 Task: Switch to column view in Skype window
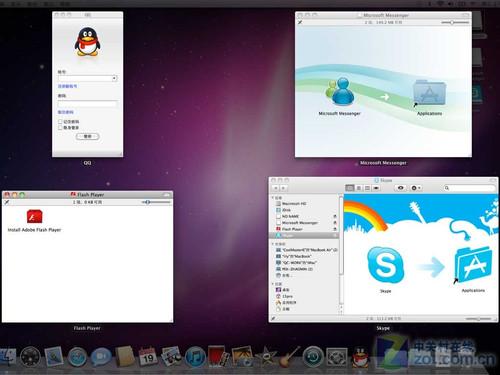pyautogui.click(x=367, y=188)
